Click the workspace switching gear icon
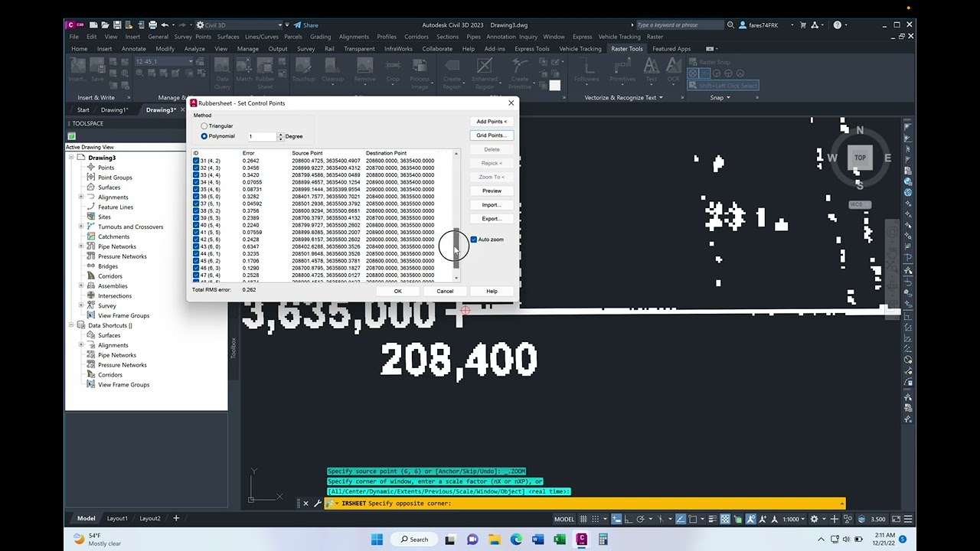 click(814, 519)
